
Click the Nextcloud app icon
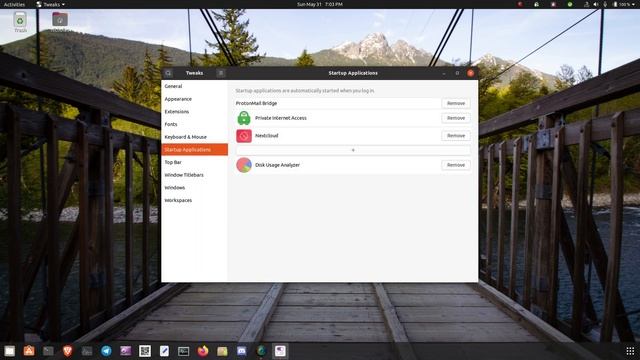[x=244, y=136]
